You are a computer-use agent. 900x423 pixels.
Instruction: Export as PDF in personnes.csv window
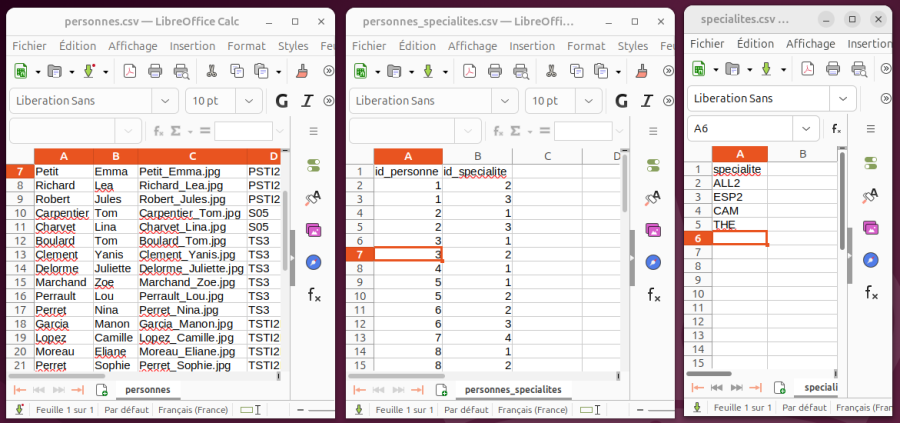point(130,71)
